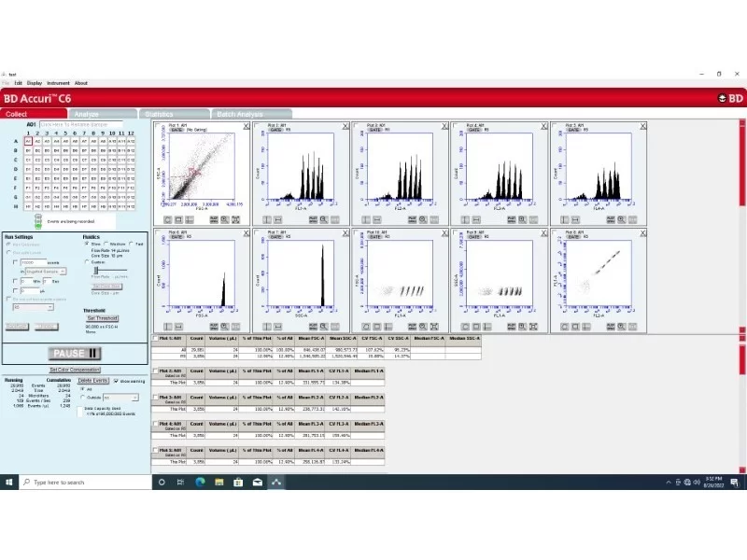
Task: Select the Fast fluidics radio button
Action: pyautogui.click(x=131, y=244)
